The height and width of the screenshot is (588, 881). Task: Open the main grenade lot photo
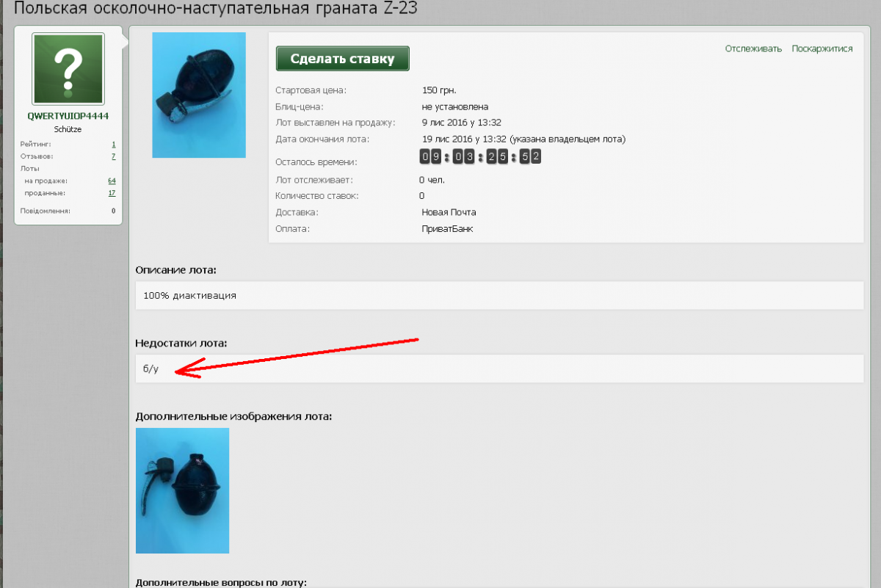pyautogui.click(x=198, y=95)
